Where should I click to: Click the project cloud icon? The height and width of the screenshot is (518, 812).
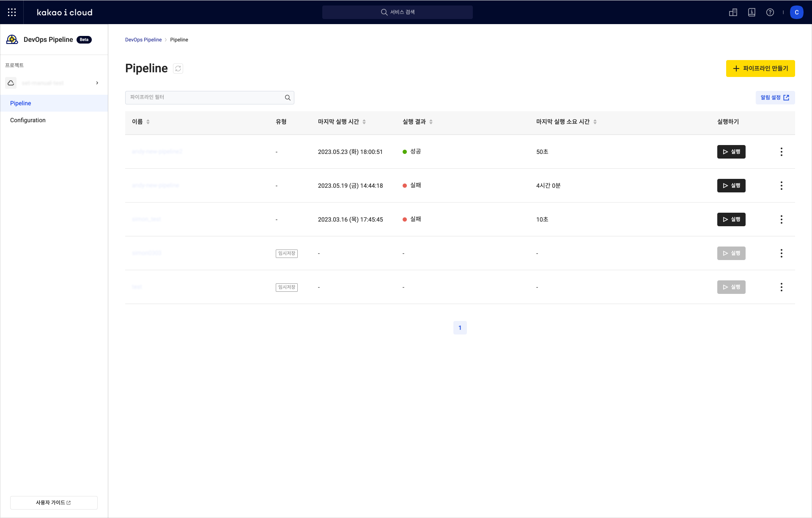pos(11,83)
